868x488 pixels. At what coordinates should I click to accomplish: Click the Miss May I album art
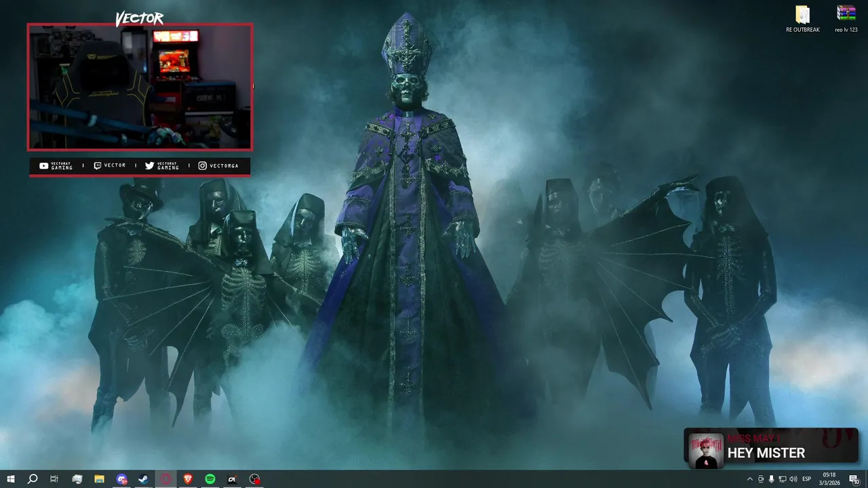click(705, 450)
